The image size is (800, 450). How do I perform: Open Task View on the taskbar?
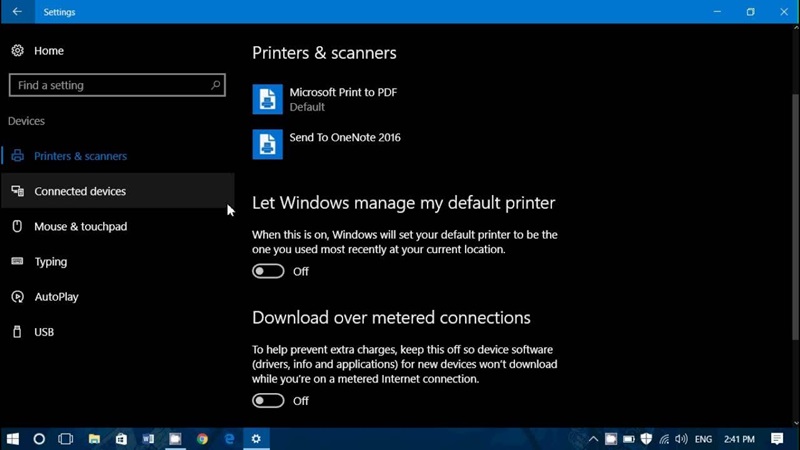(66, 439)
